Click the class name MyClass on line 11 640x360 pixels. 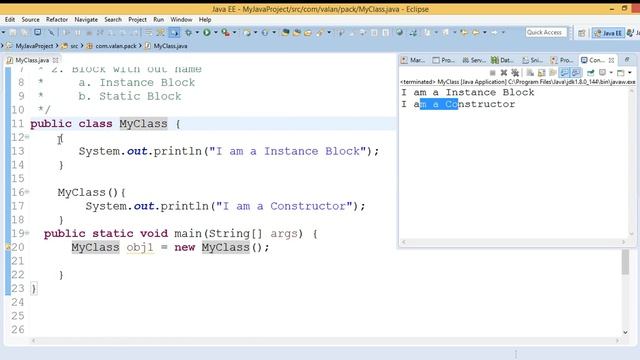143,124
